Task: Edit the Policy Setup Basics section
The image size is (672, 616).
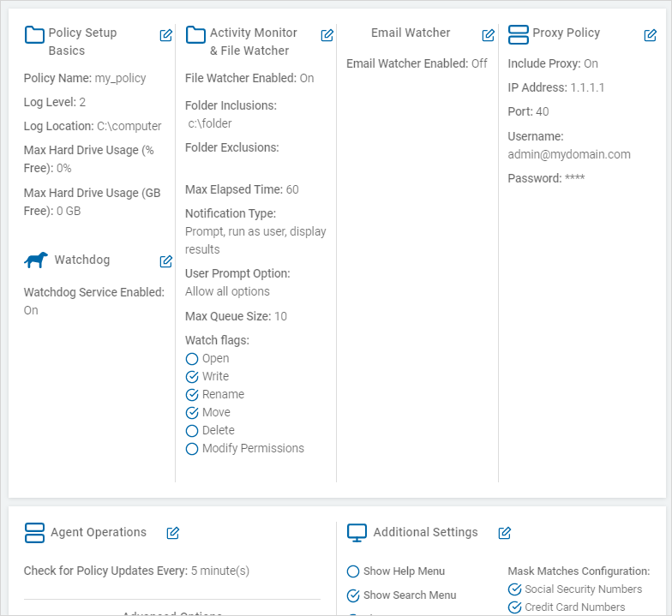Action: pos(166,35)
